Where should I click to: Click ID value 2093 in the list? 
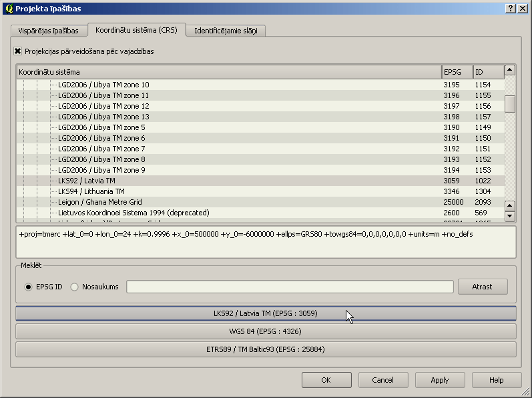[483, 202]
